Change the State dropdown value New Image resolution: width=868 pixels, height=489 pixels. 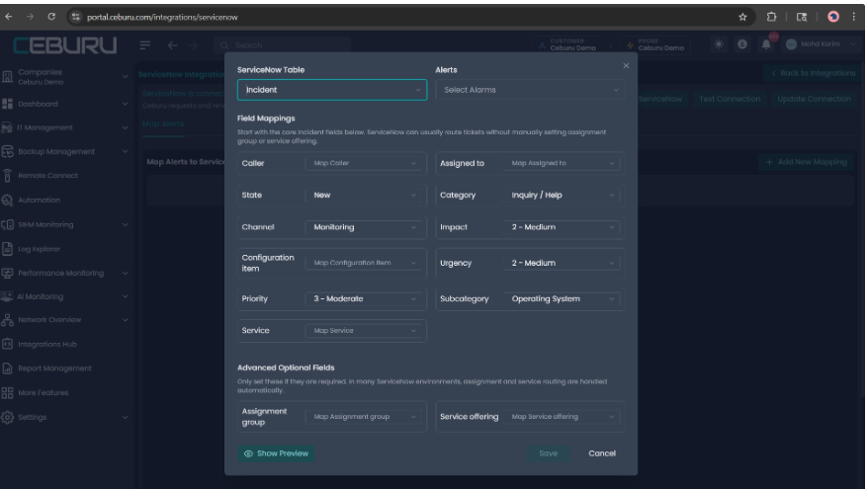[x=365, y=196]
